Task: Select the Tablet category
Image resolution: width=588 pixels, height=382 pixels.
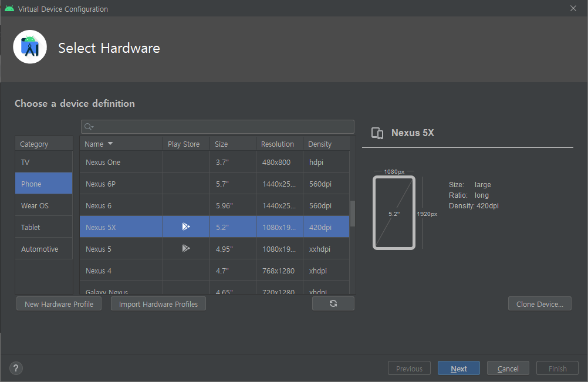Action: coord(44,227)
